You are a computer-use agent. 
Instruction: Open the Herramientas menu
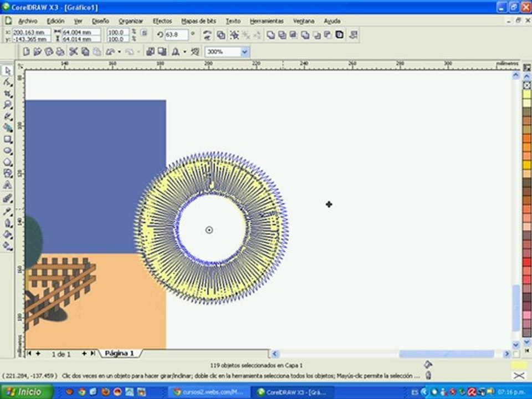coord(267,21)
